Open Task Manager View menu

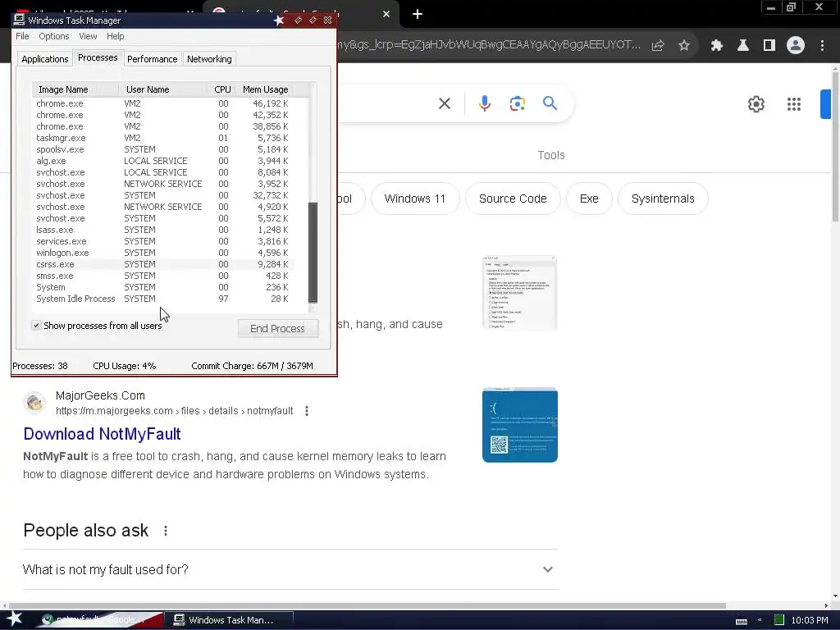pyautogui.click(x=88, y=36)
